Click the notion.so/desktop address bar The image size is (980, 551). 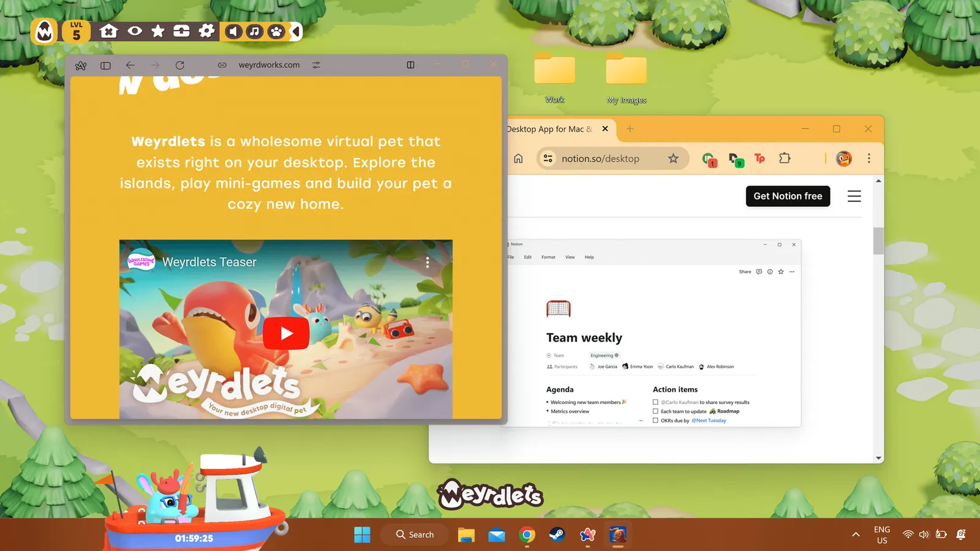[x=612, y=159]
